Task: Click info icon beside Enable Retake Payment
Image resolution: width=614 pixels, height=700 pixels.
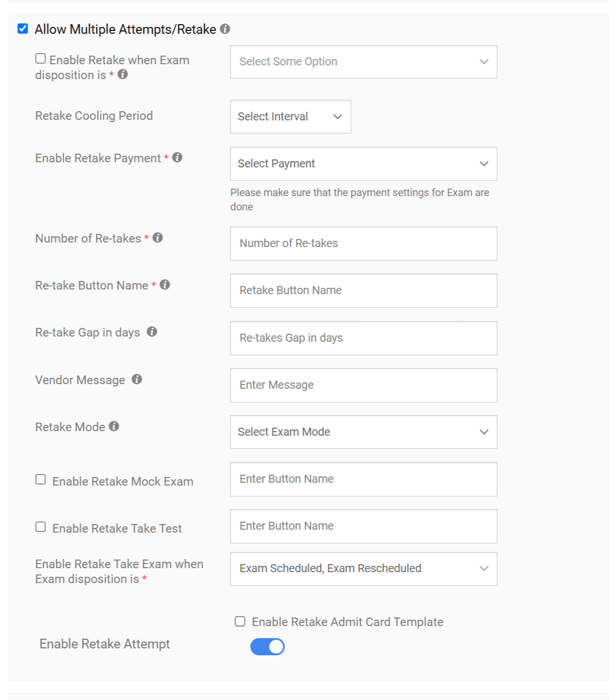Action: point(177,157)
